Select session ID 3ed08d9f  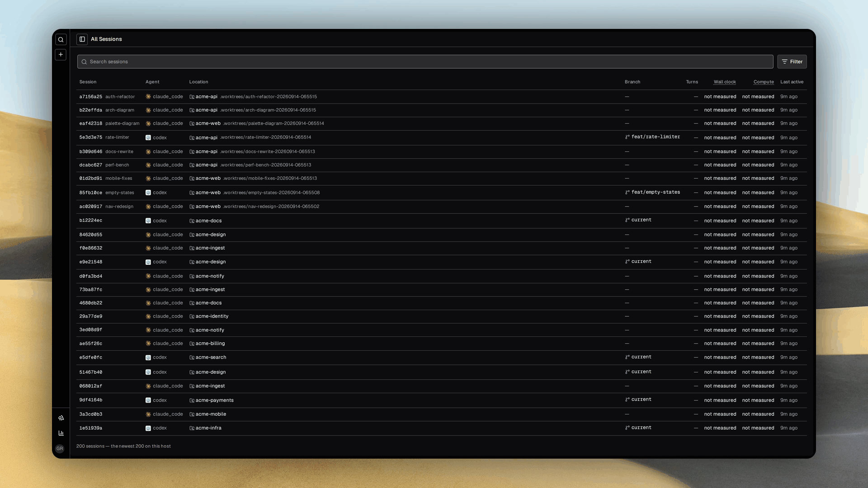point(91,330)
